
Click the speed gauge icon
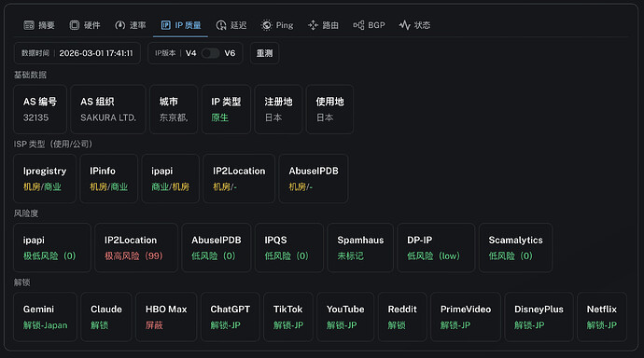(119, 25)
